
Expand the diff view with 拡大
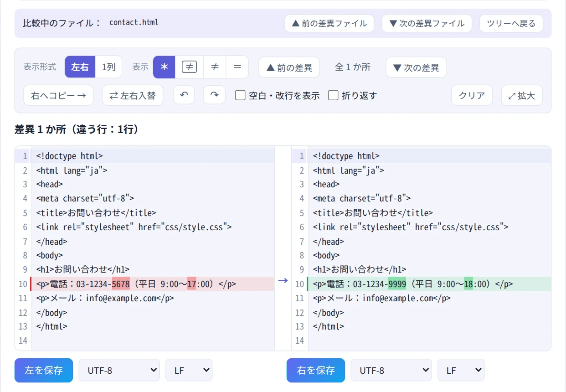[522, 95]
